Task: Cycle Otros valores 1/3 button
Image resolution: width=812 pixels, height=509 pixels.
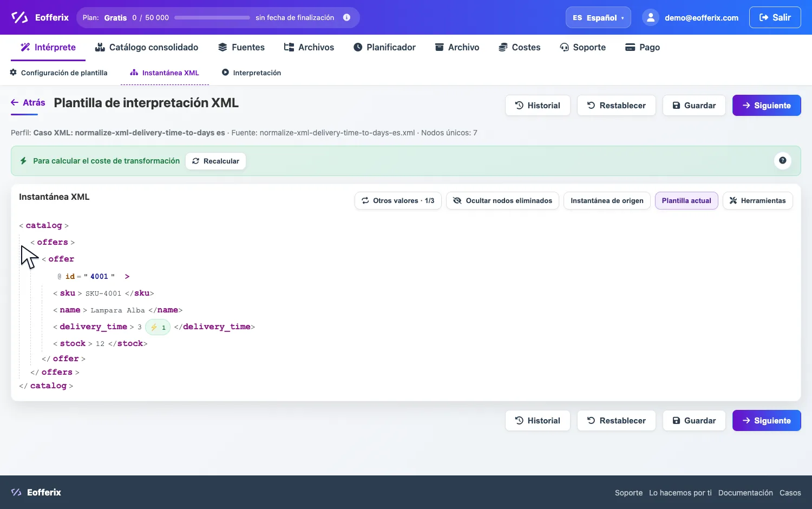Action: point(398,200)
